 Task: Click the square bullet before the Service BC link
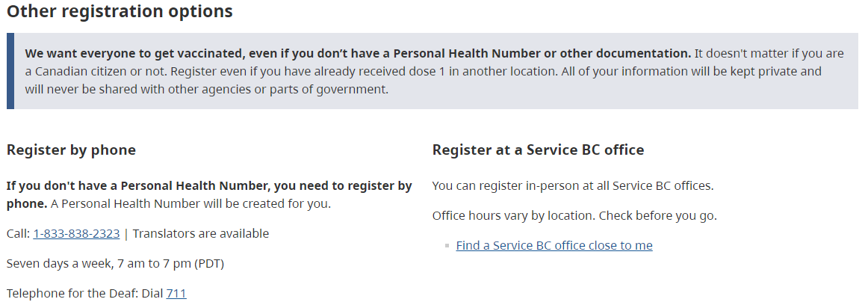(x=447, y=245)
